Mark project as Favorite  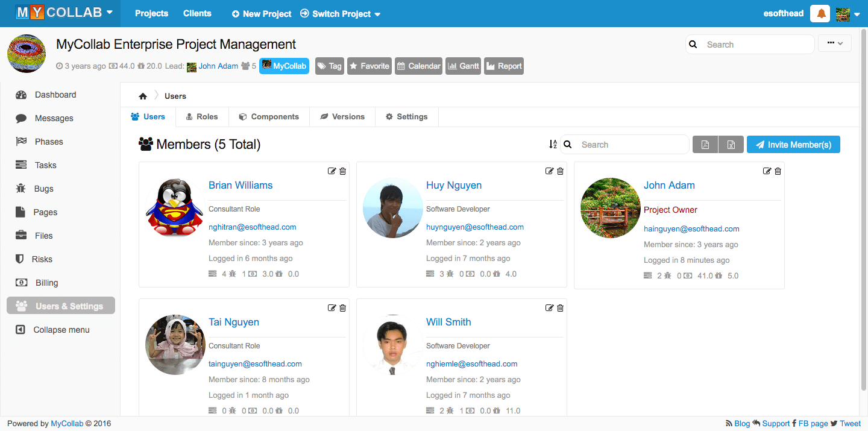coord(369,66)
